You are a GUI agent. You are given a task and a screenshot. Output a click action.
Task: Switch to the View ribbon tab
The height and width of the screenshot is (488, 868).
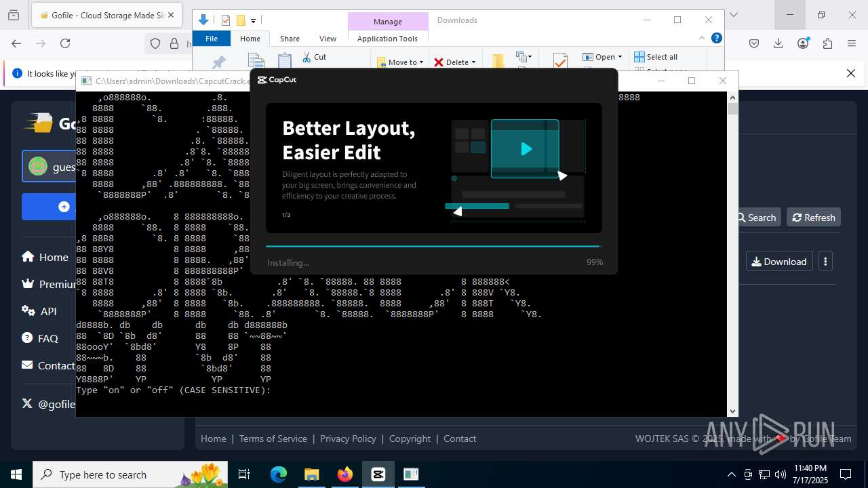pos(328,39)
